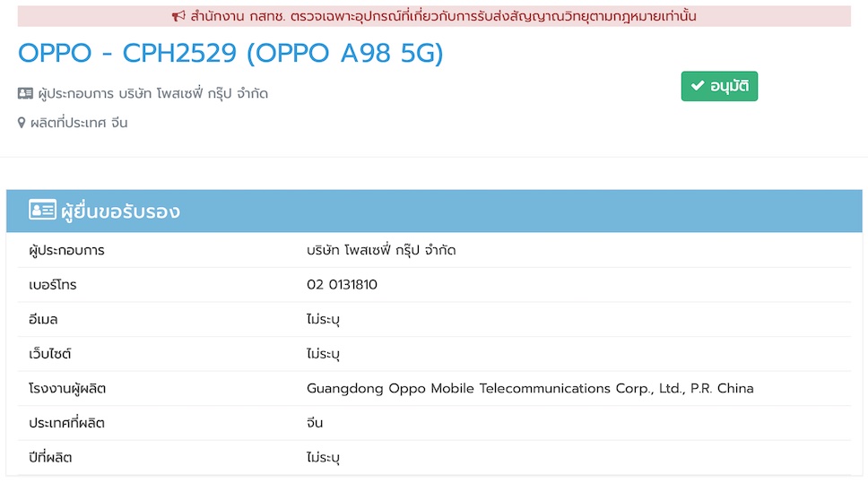Click the checkmark icon inside the green badge
Image resolution: width=868 pixels, height=483 pixels.
click(698, 87)
